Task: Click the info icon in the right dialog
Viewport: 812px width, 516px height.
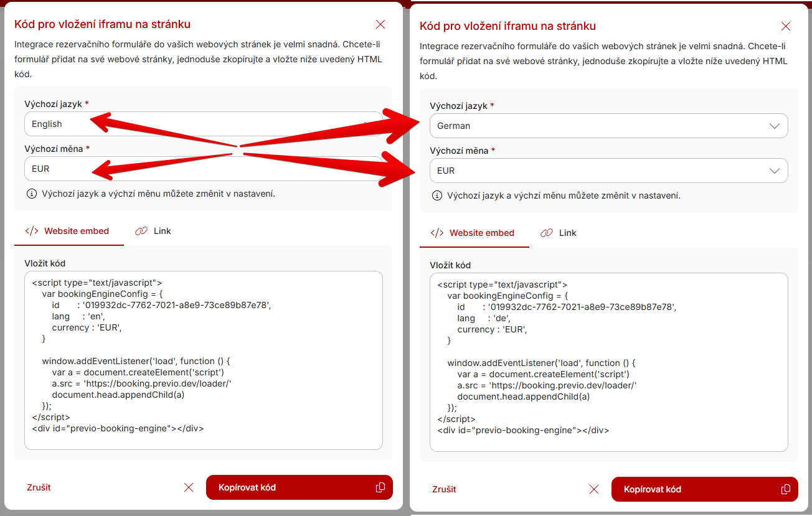Action: 437,195
